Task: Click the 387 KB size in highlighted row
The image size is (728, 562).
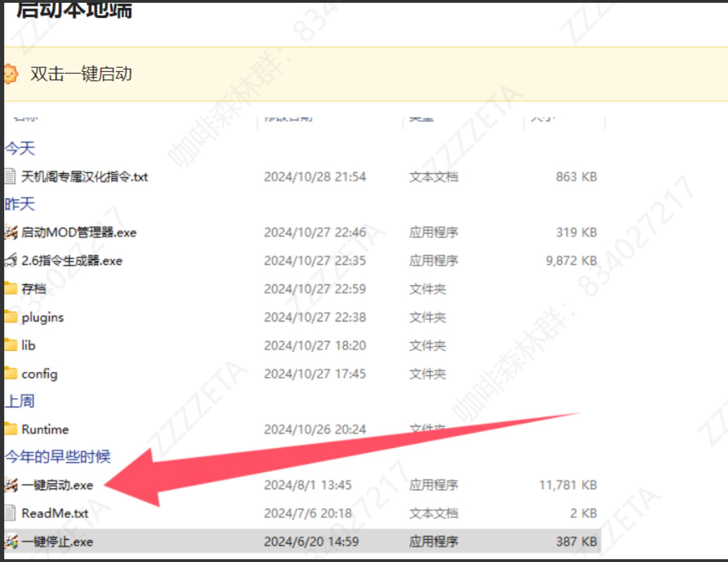Action: (x=576, y=541)
